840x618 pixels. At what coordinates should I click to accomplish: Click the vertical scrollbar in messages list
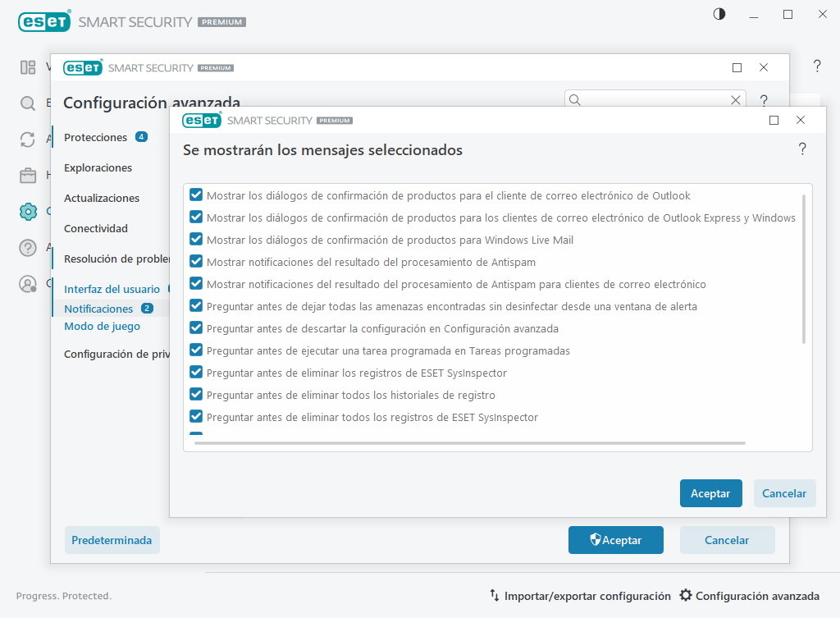(804, 269)
